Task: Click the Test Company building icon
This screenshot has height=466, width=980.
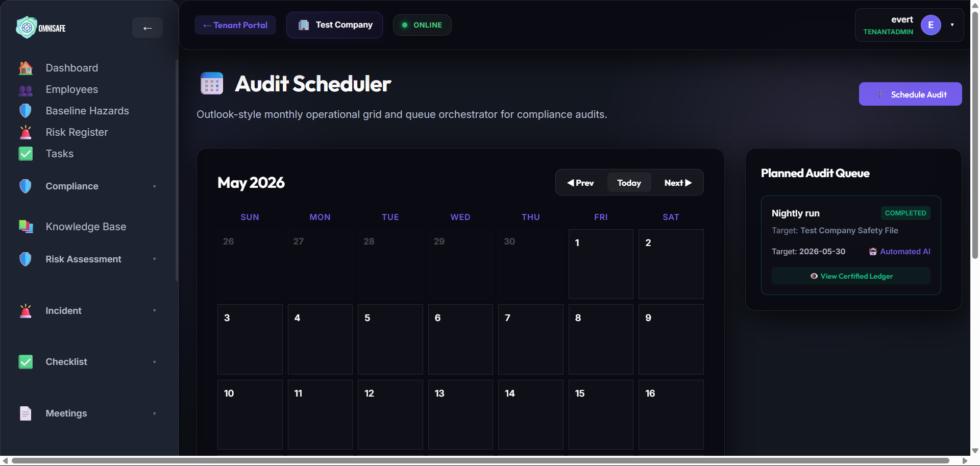Action: click(304, 25)
